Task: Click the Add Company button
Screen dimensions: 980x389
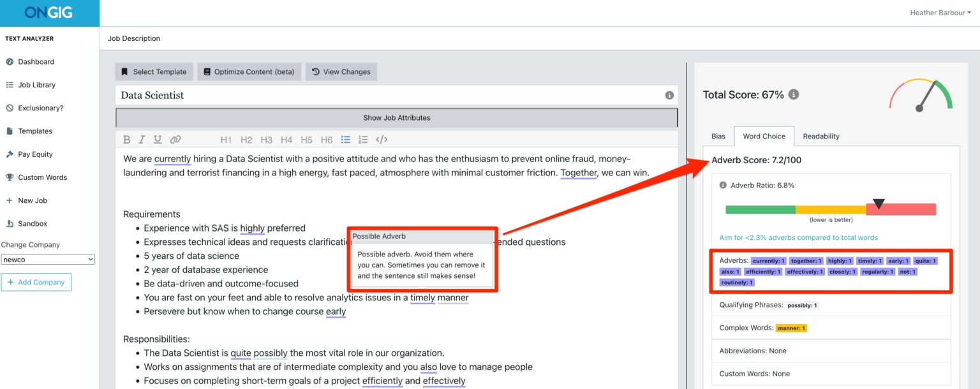Action: (36, 282)
